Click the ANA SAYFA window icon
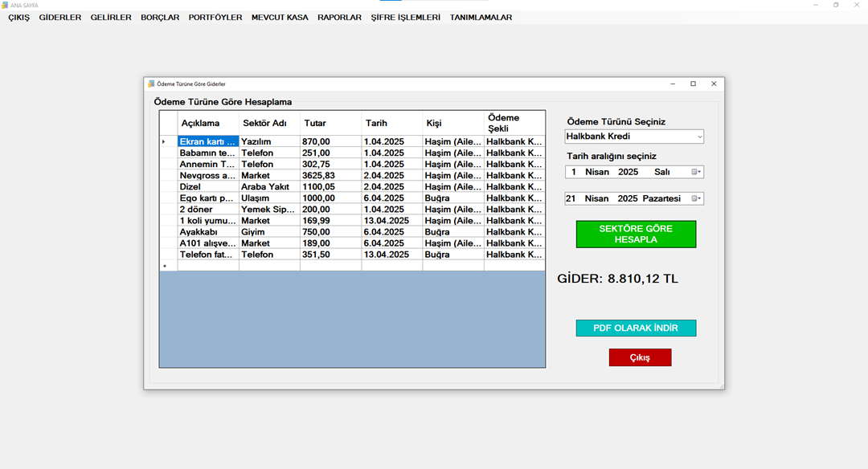 coord(5,5)
